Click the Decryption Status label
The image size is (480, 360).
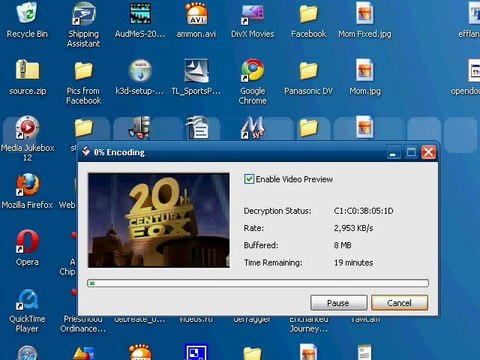[x=277, y=211]
